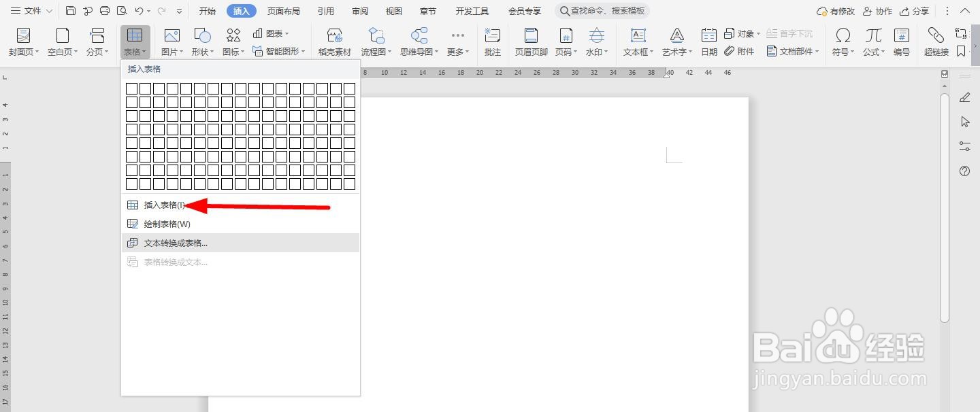Viewport: 980px width, 412px height.
Task: Switch to the Start (开始) tab
Action: click(x=208, y=11)
